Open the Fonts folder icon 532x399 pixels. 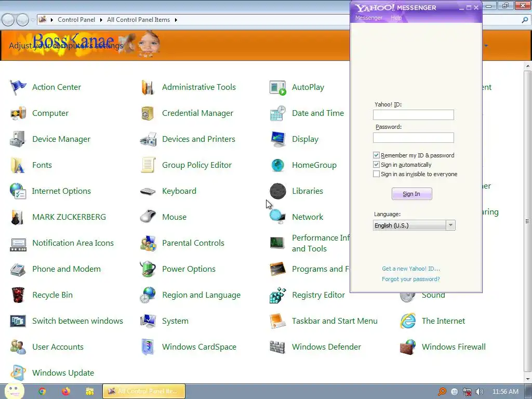pos(18,165)
